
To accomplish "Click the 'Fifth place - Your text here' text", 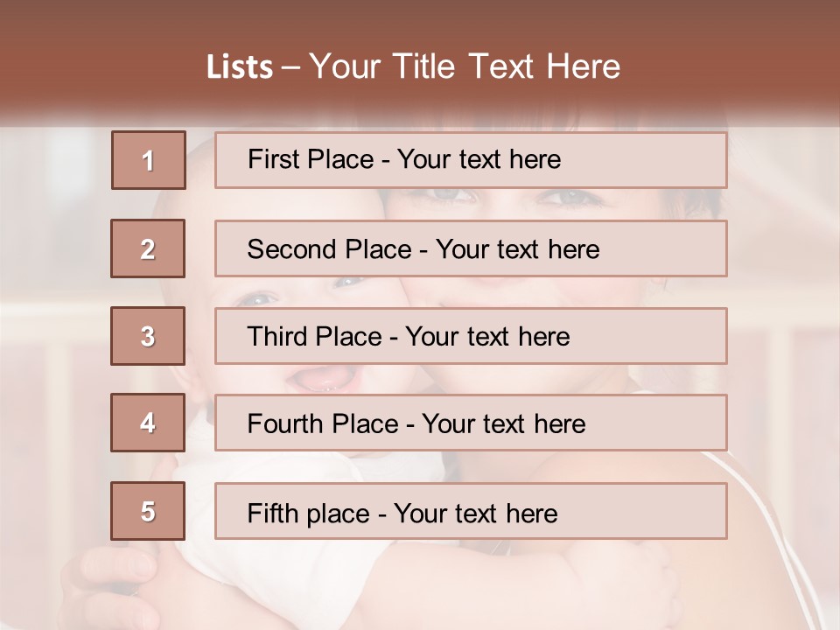I will click(x=402, y=513).
